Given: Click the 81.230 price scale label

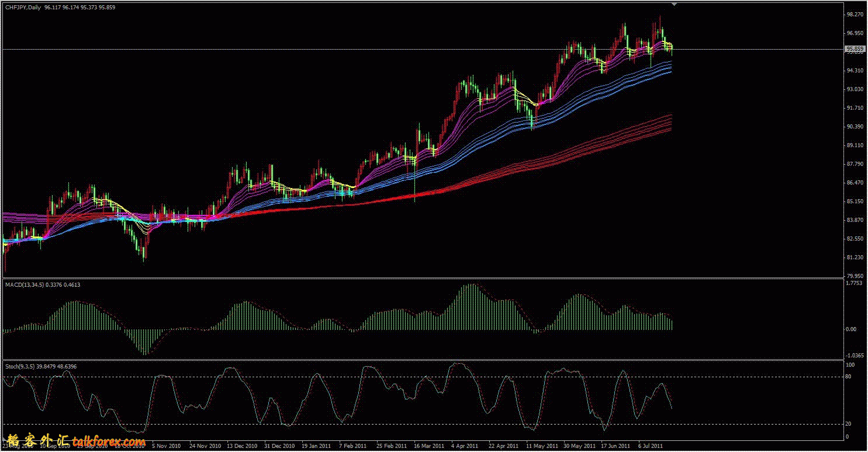Looking at the screenshot, I should click(x=855, y=258).
